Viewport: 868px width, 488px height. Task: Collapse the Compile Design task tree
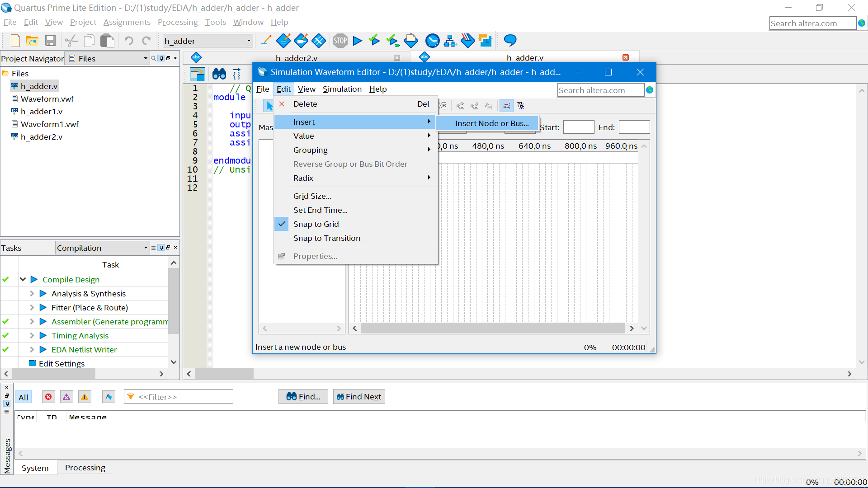click(23, 279)
